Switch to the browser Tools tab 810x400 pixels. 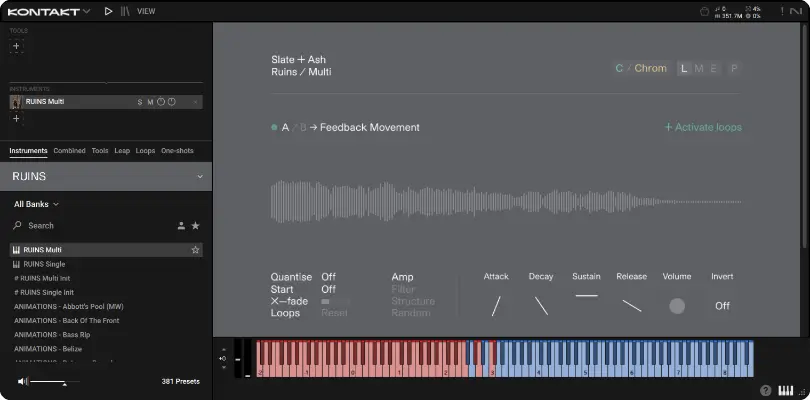(x=100, y=151)
